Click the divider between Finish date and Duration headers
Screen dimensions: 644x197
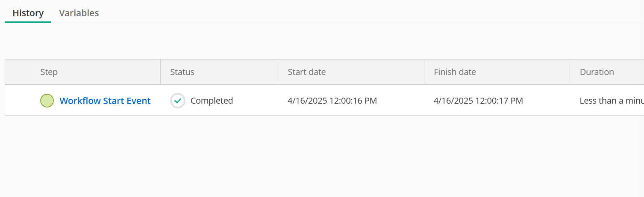[x=570, y=72]
